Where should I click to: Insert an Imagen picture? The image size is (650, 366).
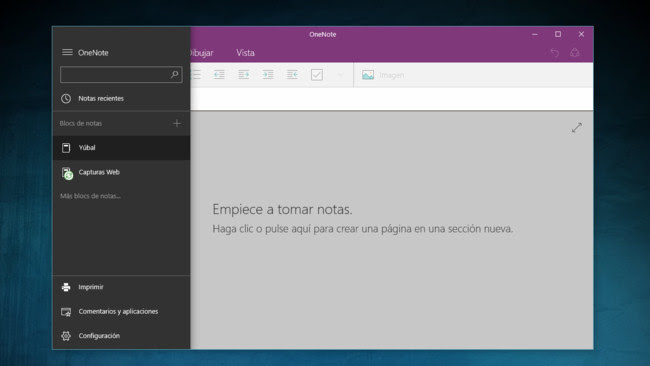coord(383,75)
